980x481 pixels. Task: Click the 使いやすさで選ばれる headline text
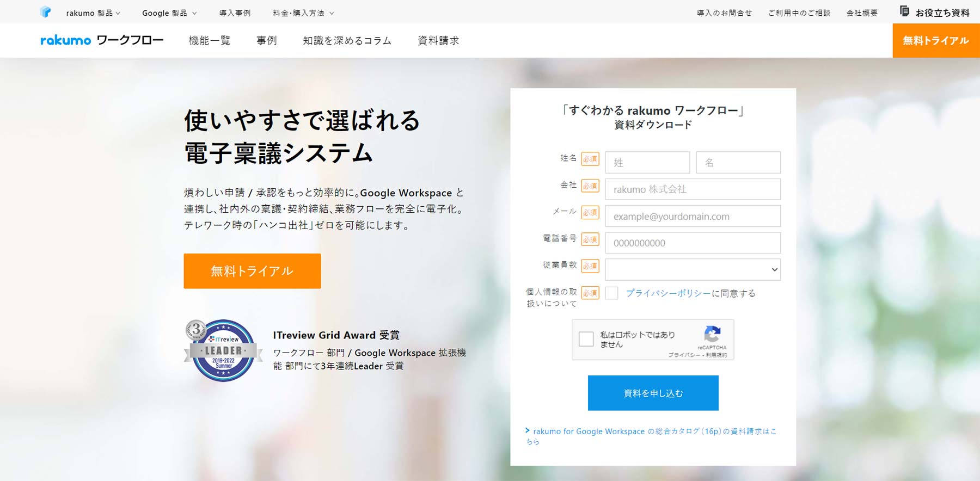(302, 120)
